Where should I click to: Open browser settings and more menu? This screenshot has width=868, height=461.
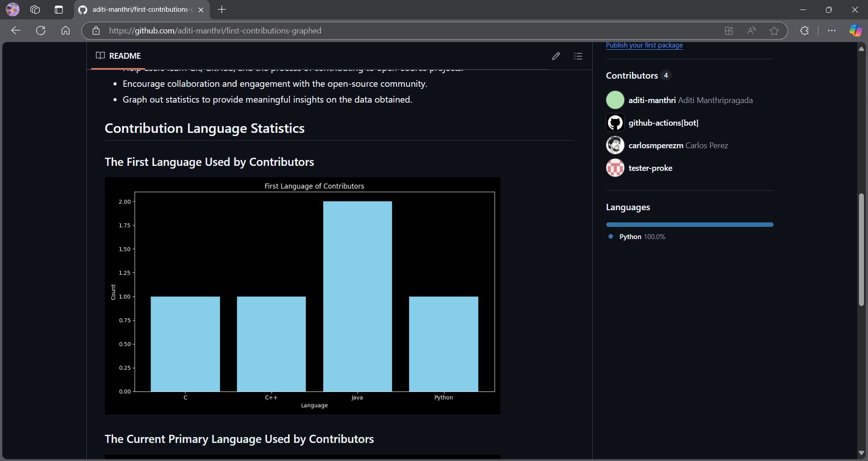pos(831,31)
